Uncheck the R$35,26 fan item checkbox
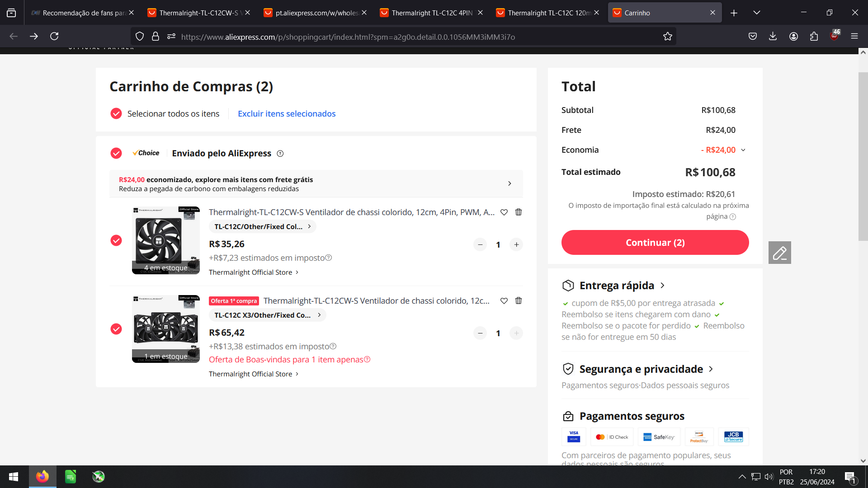This screenshot has width=868, height=488. point(116,240)
